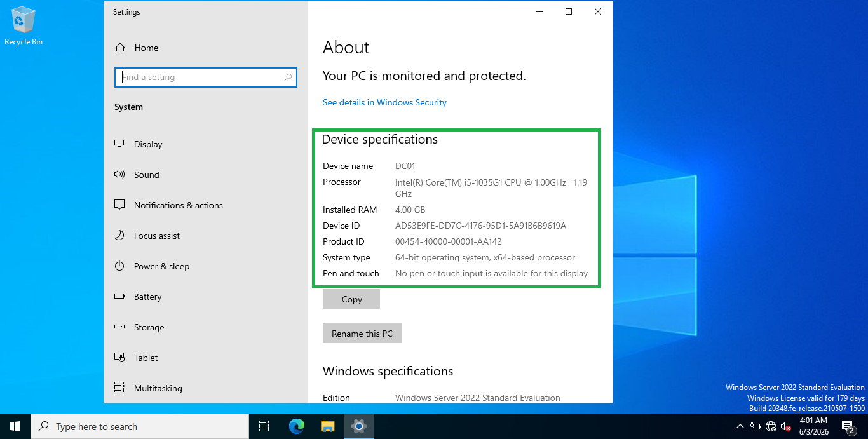Click the tray device connection icon

pyautogui.click(x=756, y=426)
